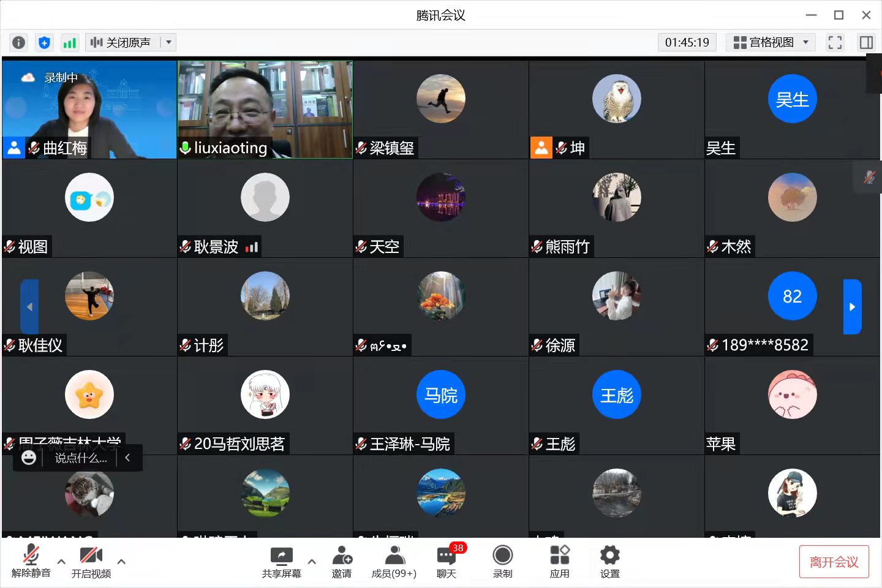Screen dimensions: 882x588
Task: Expand audio options next to mute button
Action: click(61, 561)
